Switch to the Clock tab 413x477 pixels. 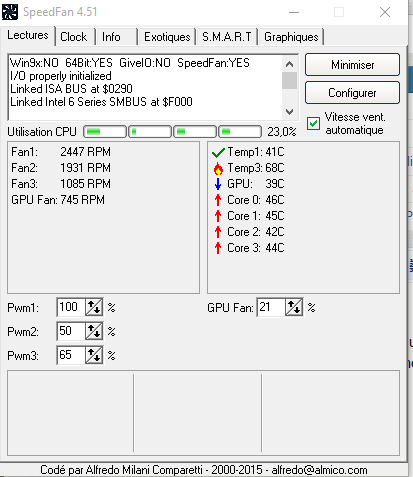pos(75,37)
